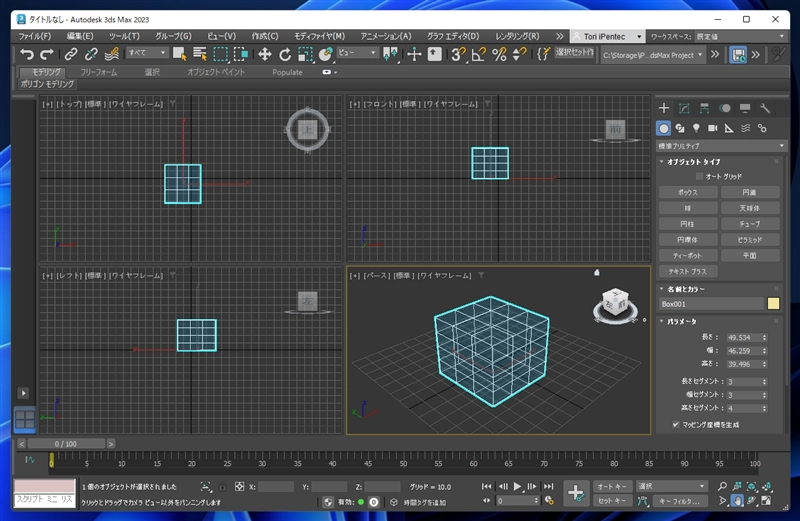Enable the オート グリッド checkbox

tap(699, 177)
